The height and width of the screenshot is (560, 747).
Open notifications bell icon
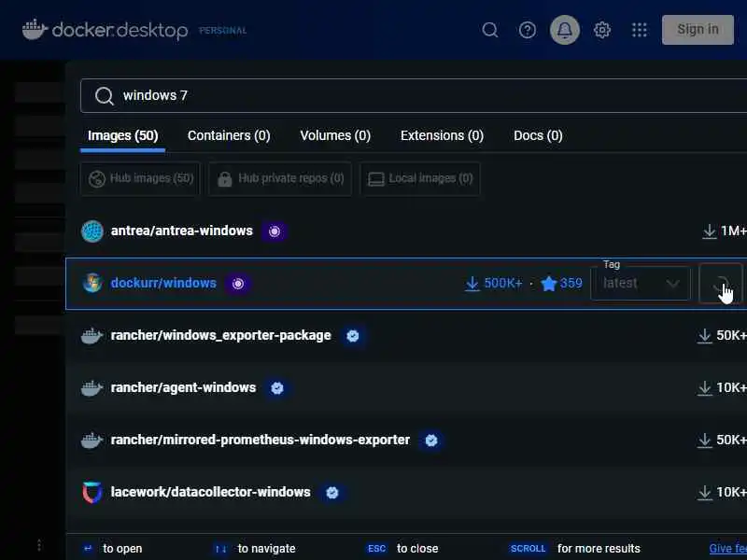pos(565,30)
